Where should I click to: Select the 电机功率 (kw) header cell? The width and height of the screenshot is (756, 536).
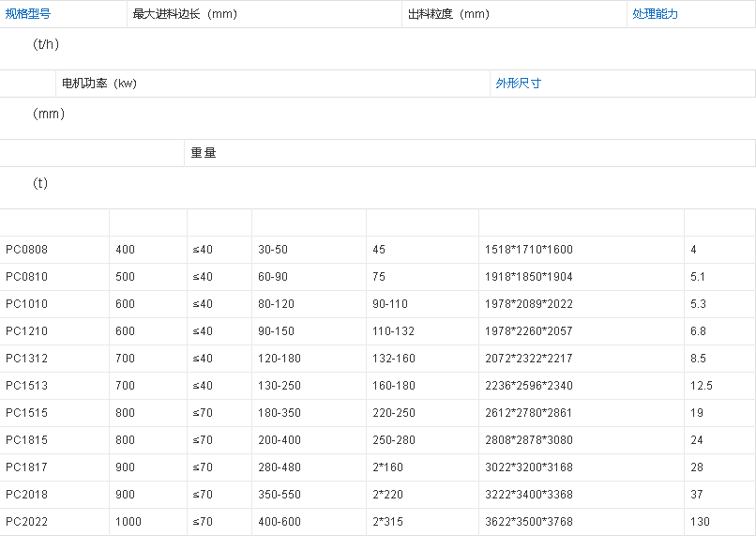coord(99,84)
